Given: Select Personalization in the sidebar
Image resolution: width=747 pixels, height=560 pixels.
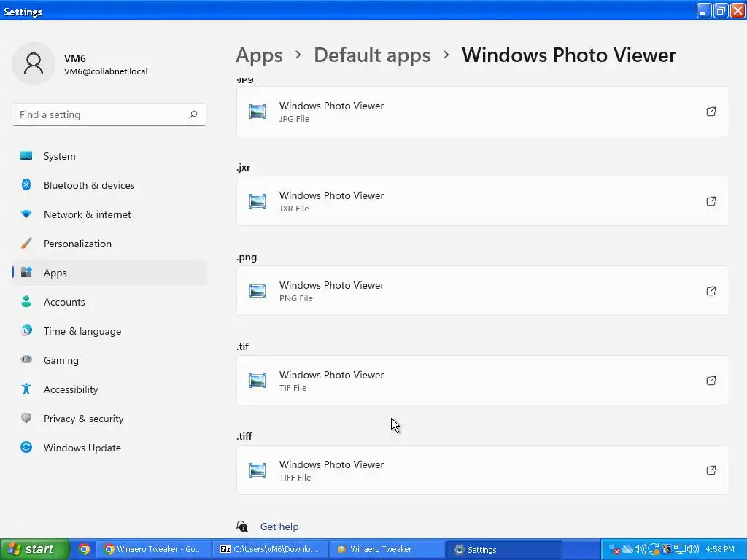Looking at the screenshot, I should click(x=109, y=244).
